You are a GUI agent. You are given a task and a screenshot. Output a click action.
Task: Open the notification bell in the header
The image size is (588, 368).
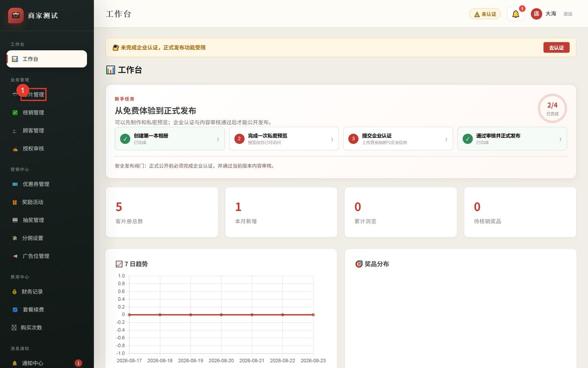[515, 14]
